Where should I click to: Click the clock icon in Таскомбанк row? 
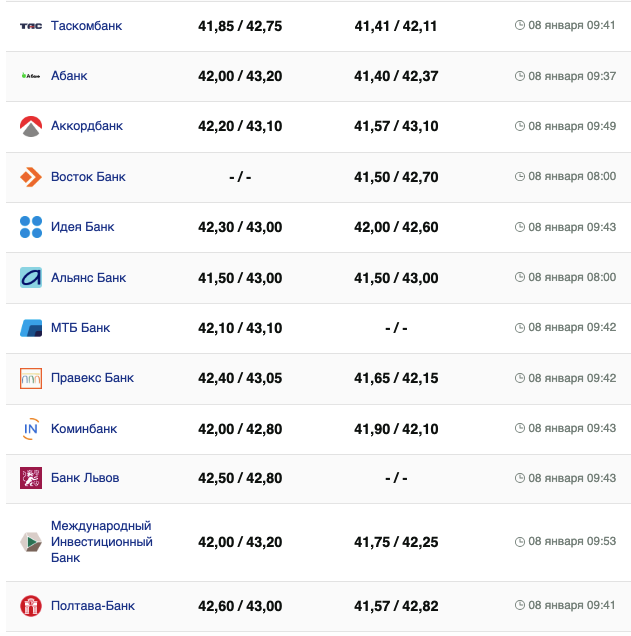pyautogui.click(x=519, y=26)
